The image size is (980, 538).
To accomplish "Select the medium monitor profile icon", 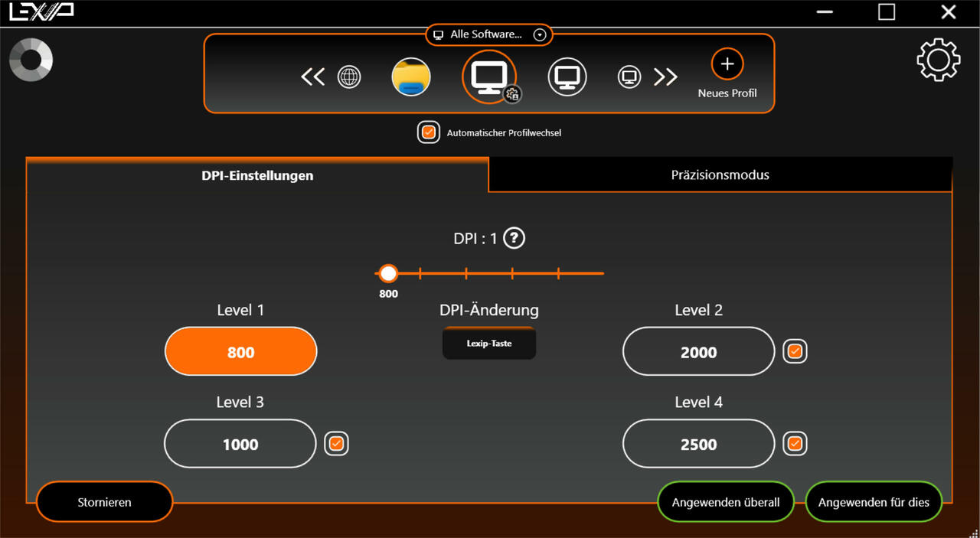I will click(567, 77).
